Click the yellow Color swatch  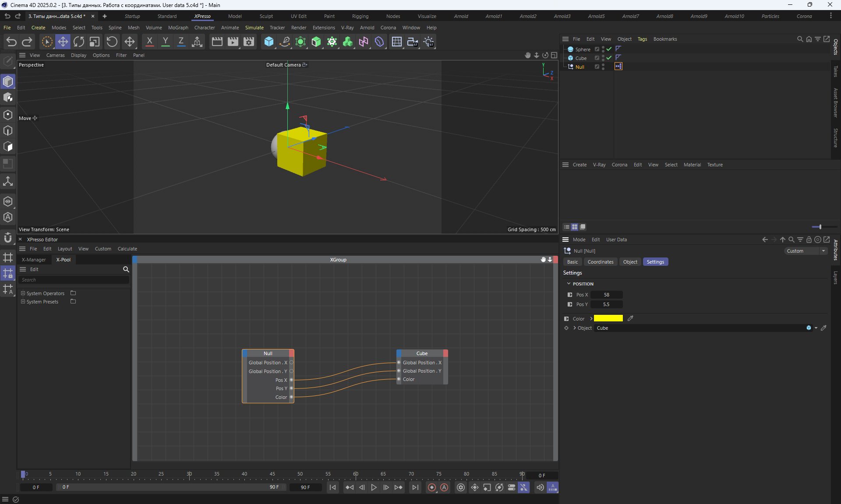[x=608, y=318]
